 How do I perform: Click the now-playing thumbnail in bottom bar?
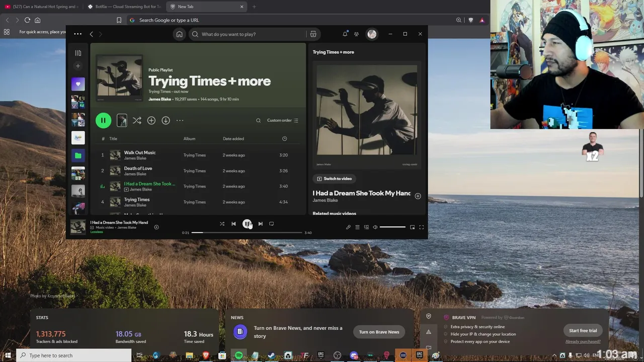coord(78,226)
